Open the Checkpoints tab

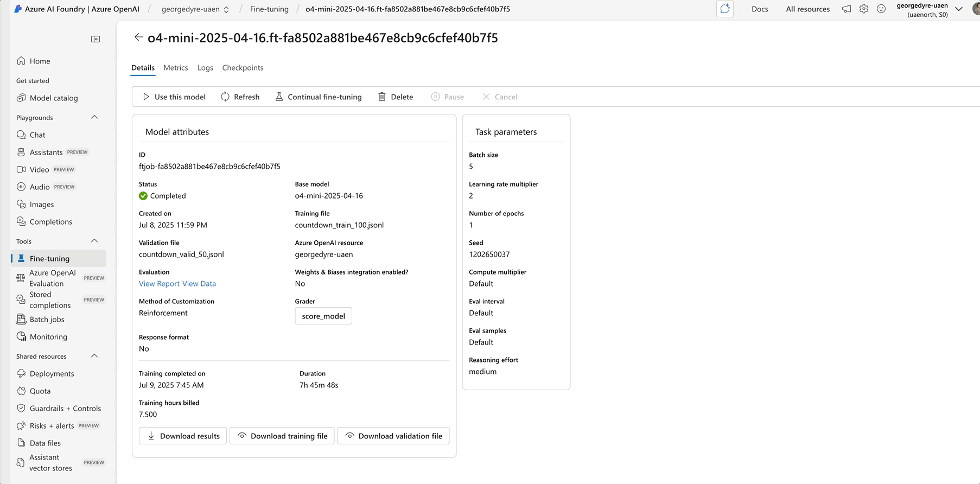click(x=243, y=68)
